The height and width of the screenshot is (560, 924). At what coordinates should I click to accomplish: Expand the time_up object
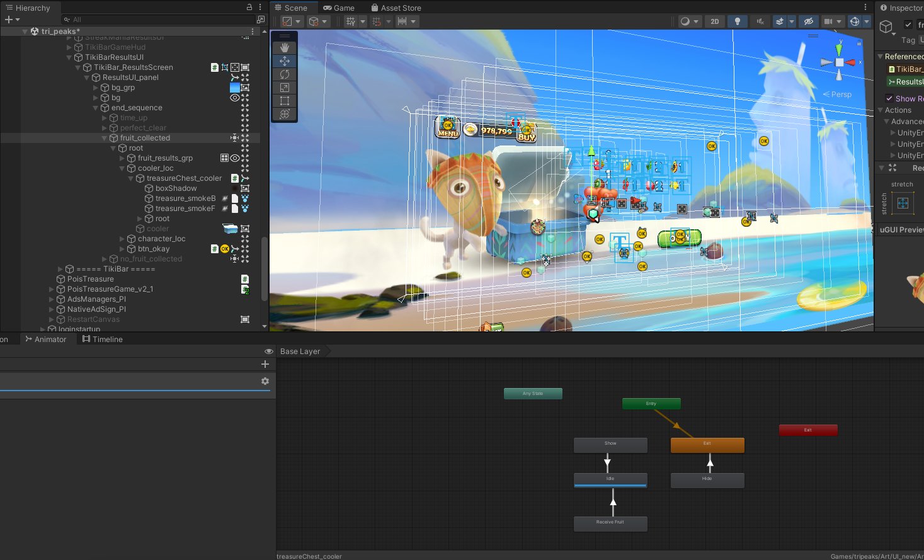point(105,118)
